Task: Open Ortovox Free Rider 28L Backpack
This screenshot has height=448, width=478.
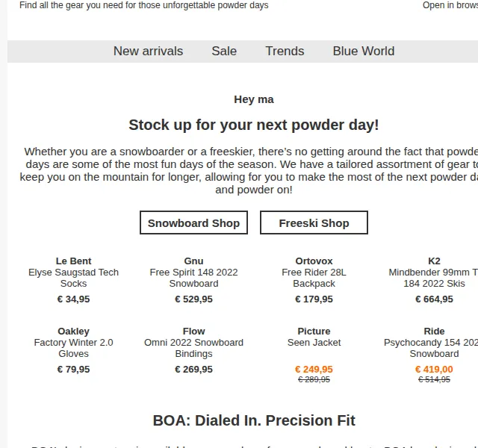Action: [314, 273]
